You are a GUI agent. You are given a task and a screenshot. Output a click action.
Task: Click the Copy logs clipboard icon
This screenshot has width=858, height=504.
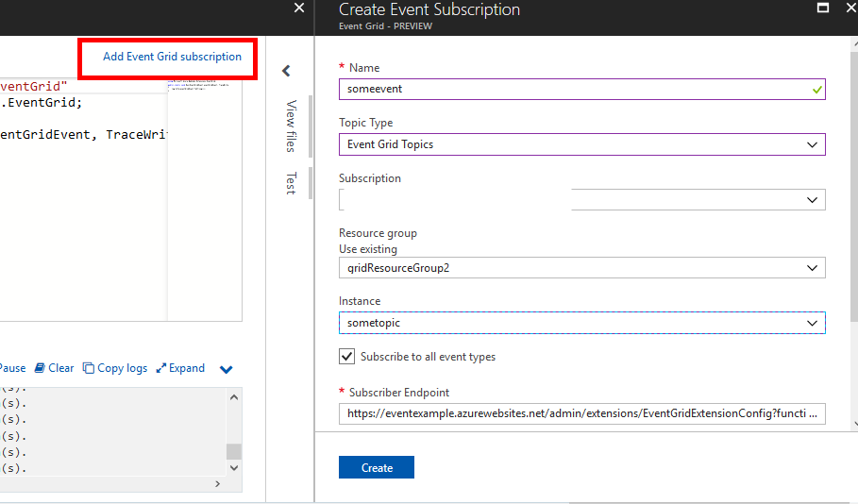[88, 368]
